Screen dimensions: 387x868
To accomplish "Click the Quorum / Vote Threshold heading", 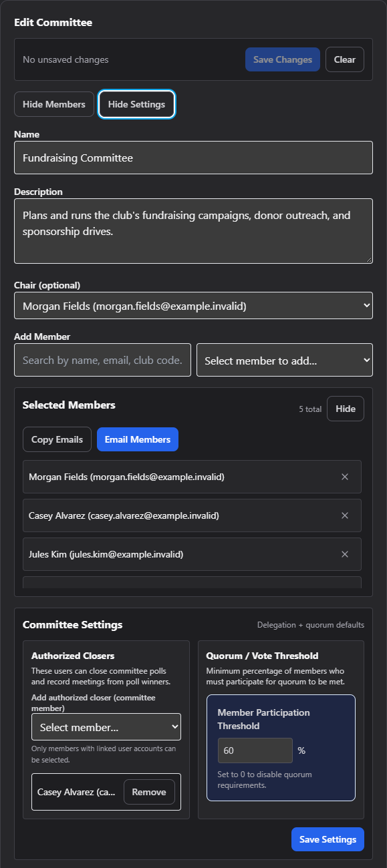I will tap(262, 656).
